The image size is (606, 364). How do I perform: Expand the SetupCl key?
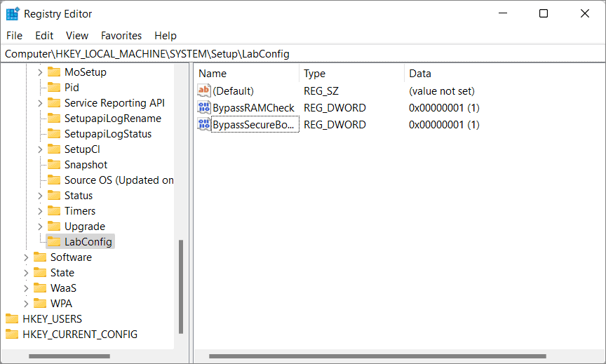click(x=40, y=149)
